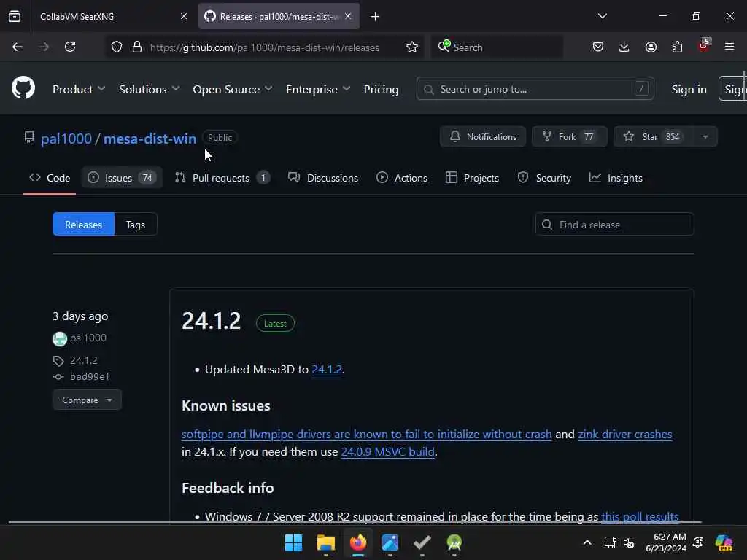Image resolution: width=747 pixels, height=560 pixels.
Task: Open the tracking protection shield icon
Action: coord(117,47)
